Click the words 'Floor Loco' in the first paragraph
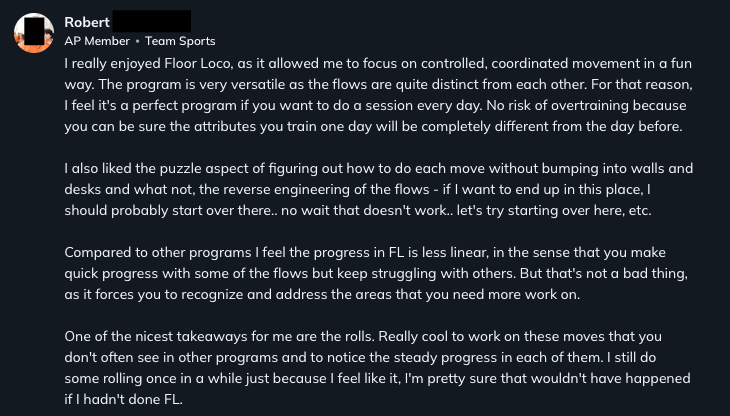Image resolution: width=730 pixels, height=416 pixels. (185, 61)
